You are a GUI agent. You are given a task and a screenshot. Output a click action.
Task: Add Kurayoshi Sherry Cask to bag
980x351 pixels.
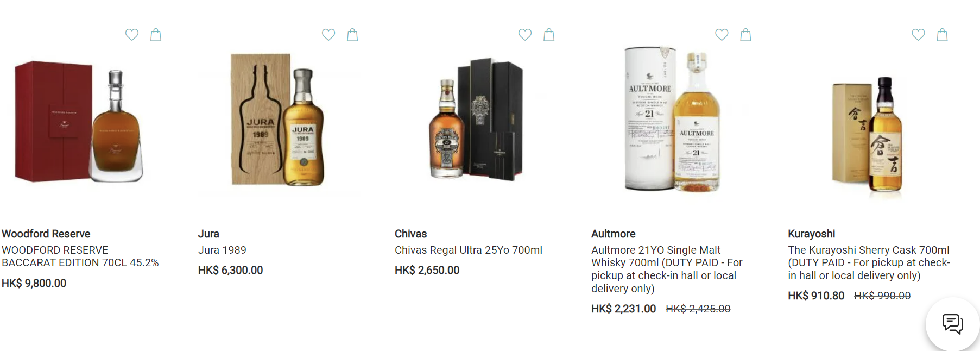pos(942,35)
